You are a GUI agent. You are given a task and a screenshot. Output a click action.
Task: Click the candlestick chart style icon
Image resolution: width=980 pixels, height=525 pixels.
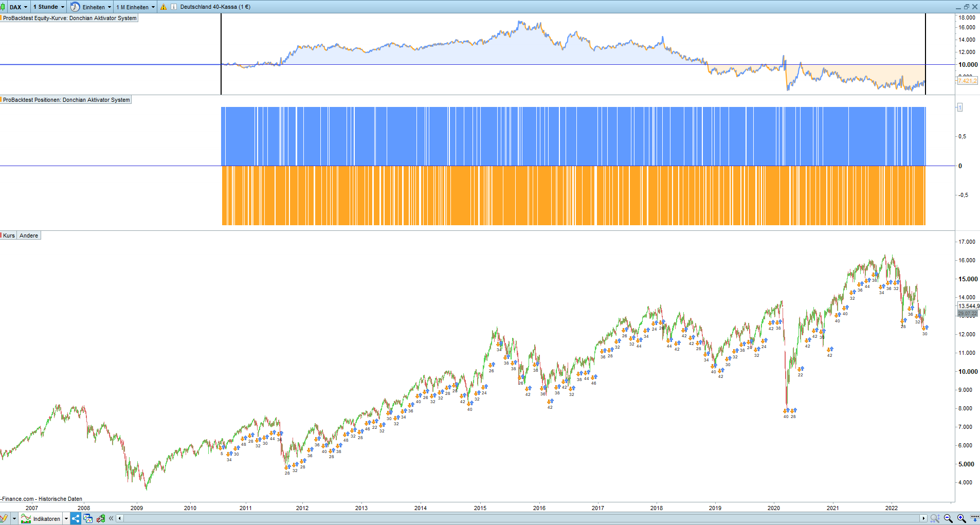click(x=3, y=7)
